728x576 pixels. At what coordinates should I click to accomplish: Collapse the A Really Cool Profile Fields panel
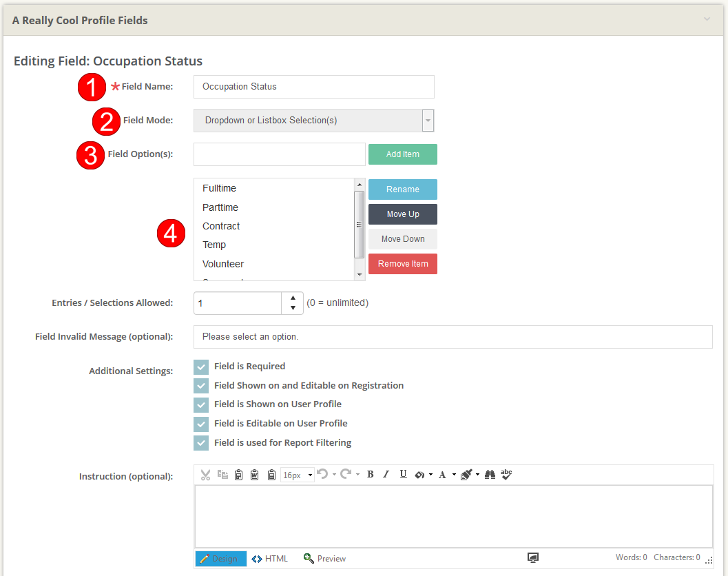707,19
